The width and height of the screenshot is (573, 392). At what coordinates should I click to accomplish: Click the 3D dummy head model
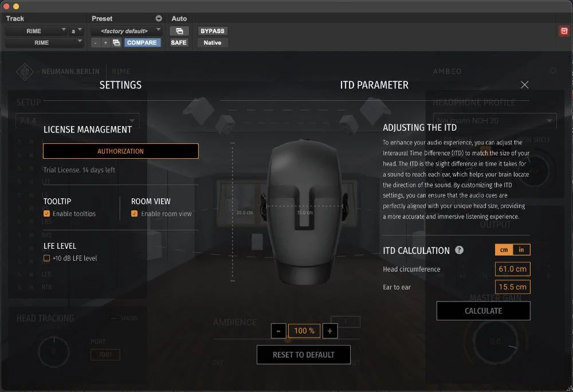coord(304,213)
